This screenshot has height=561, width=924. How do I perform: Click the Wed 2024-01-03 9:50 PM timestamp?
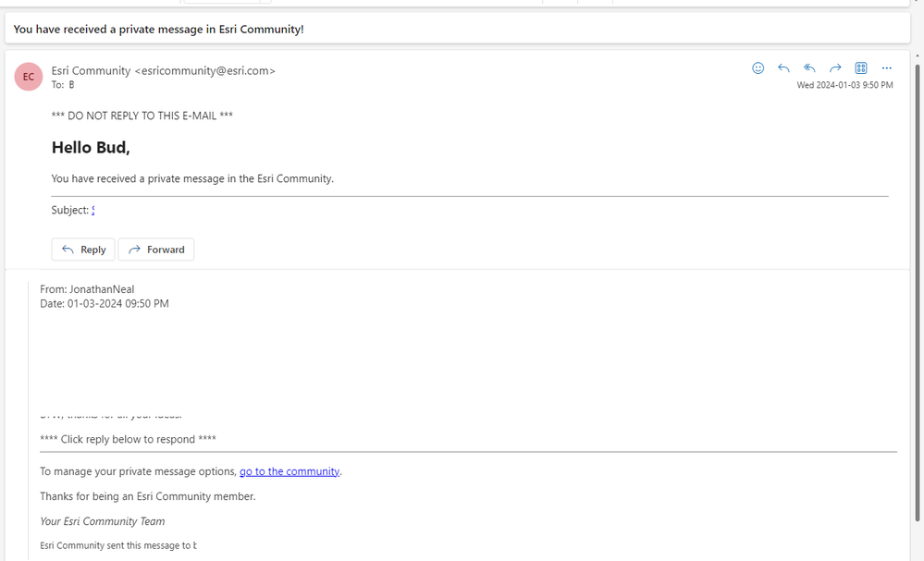tap(844, 85)
